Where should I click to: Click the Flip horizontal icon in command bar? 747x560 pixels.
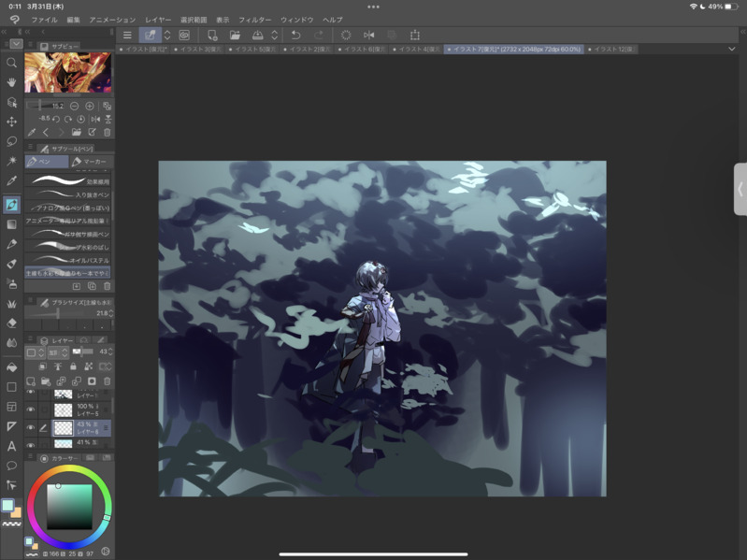(368, 35)
